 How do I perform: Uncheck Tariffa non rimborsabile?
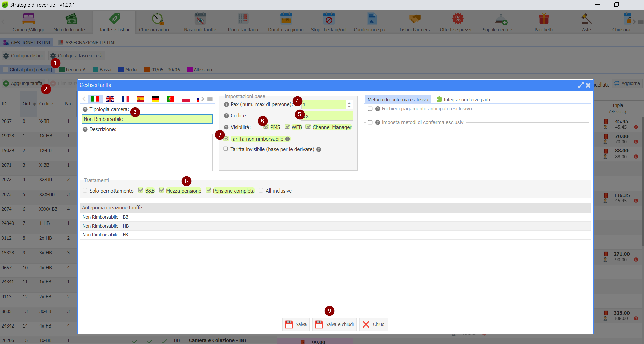pyautogui.click(x=226, y=139)
